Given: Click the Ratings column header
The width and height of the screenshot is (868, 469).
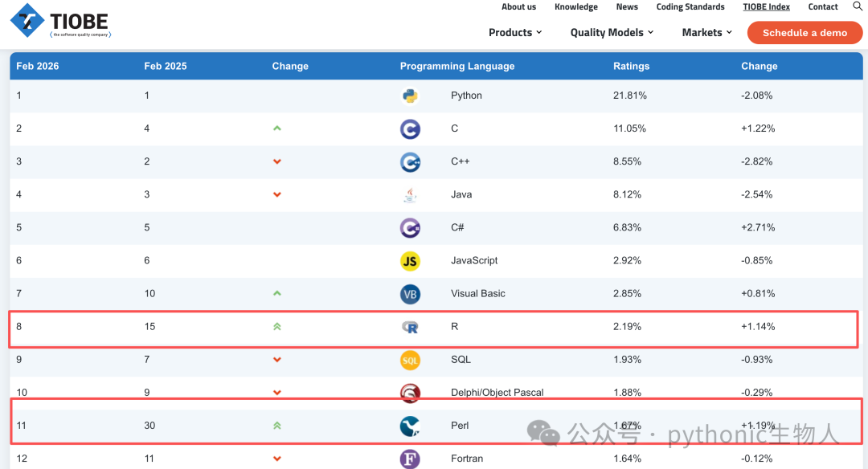Looking at the screenshot, I should [x=631, y=66].
